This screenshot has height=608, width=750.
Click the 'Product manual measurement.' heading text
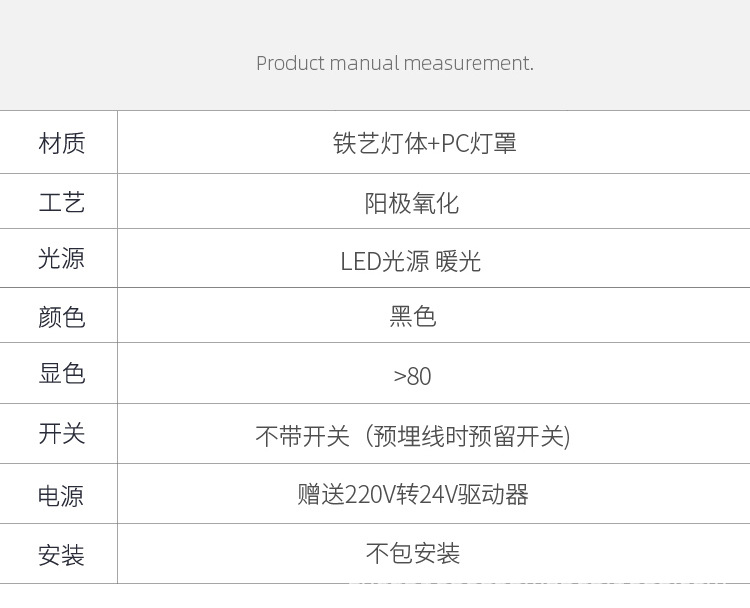(x=395, y=63)
